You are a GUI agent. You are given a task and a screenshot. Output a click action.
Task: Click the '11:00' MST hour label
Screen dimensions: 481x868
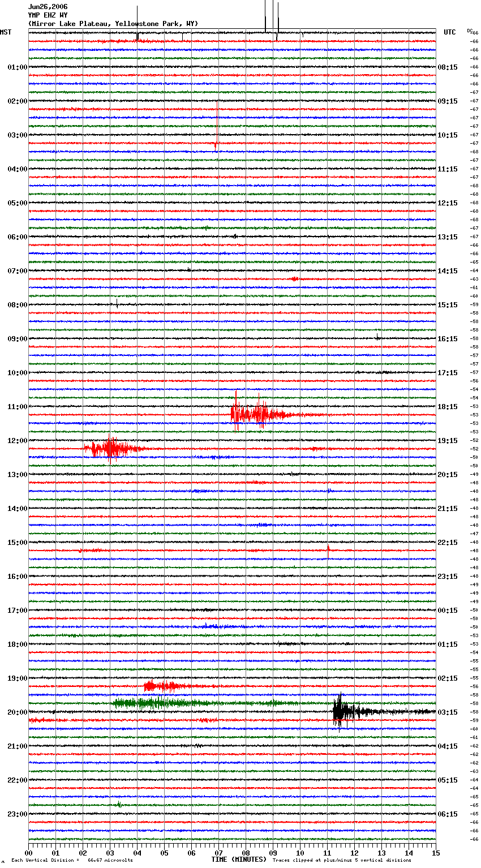pos(18,407)
